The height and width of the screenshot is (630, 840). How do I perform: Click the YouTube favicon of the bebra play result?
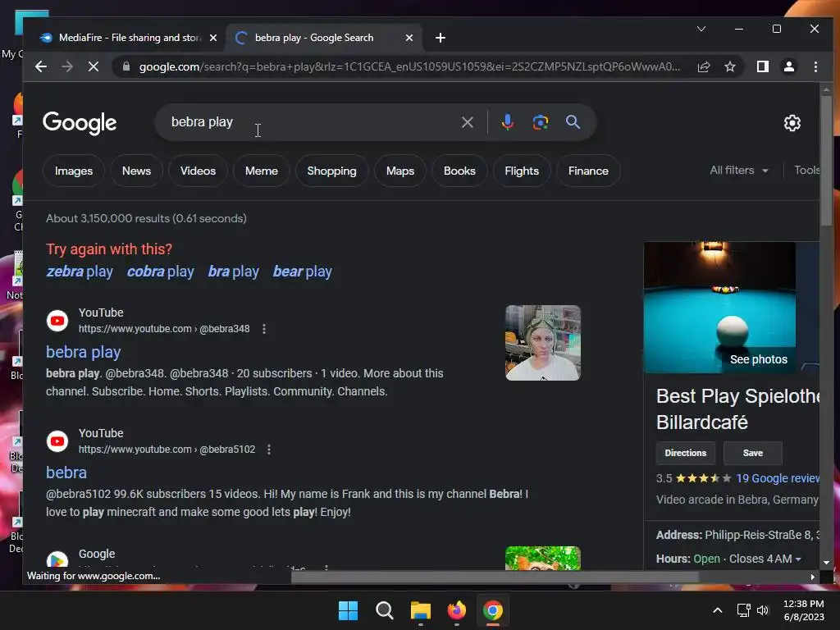point(57,321)
